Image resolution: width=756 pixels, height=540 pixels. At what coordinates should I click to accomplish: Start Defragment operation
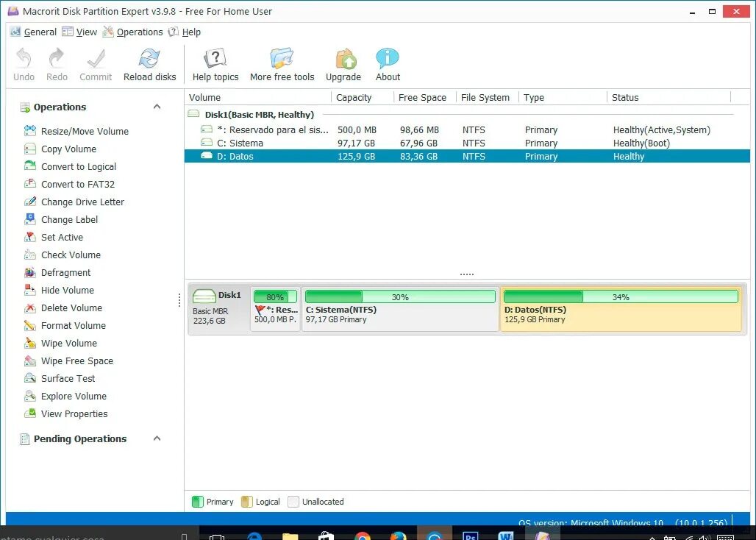[x=57, y=272]
